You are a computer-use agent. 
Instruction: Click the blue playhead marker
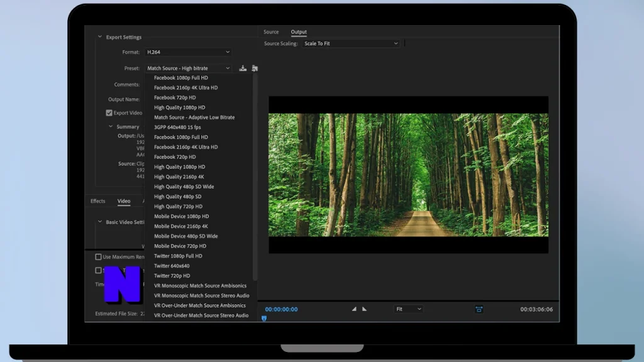click(264, 318)
